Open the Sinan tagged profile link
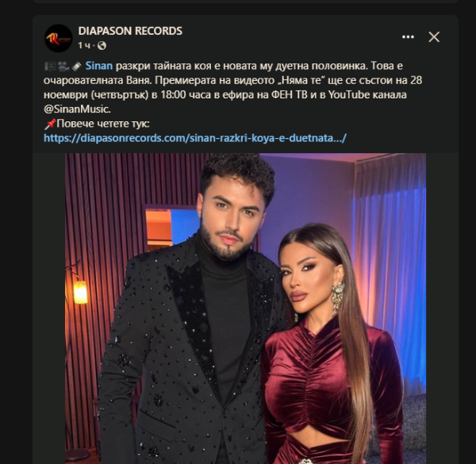This screenshot has height=464, width=476. tap(98, 66)
